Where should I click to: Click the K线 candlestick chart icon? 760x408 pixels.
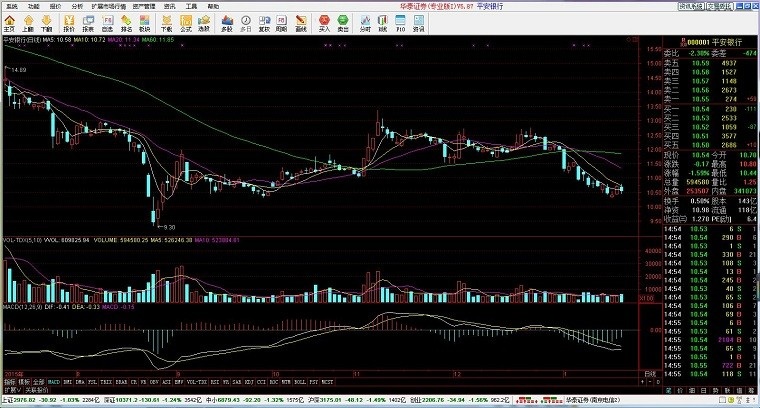(383, 23)
